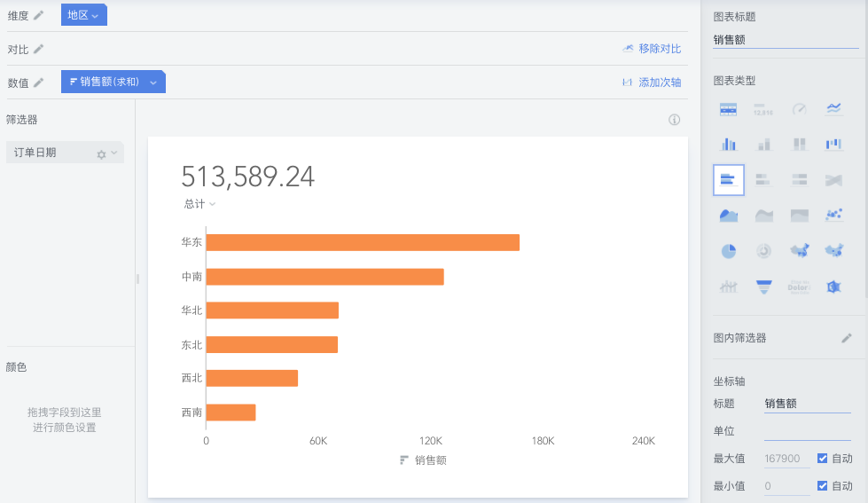Select the stacked horizontal bar chart type

click(763, 179)
